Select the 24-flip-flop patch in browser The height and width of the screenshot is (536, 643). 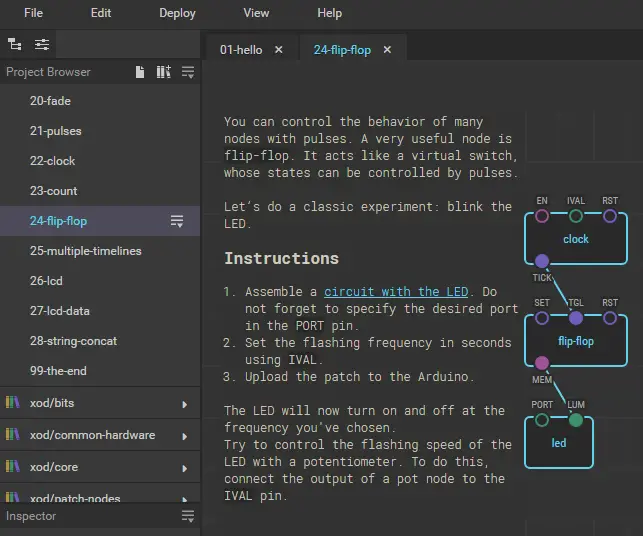(100, 221)
